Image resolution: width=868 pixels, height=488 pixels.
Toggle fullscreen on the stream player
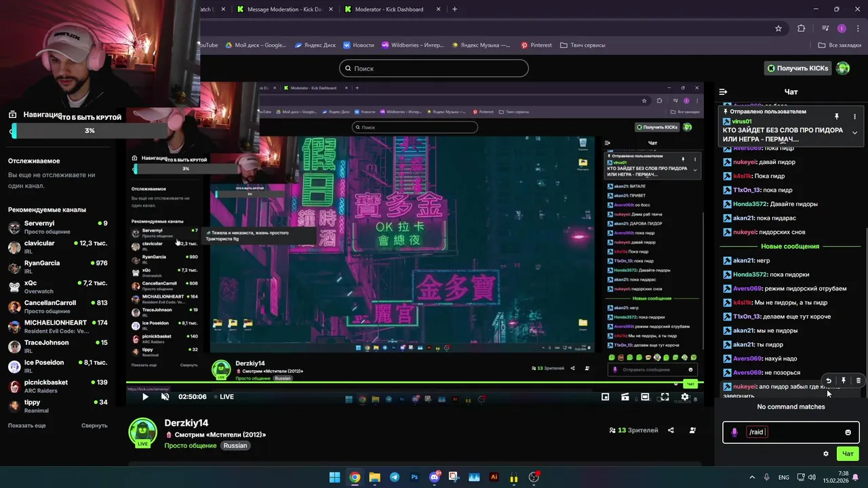(x=665, y=397)
